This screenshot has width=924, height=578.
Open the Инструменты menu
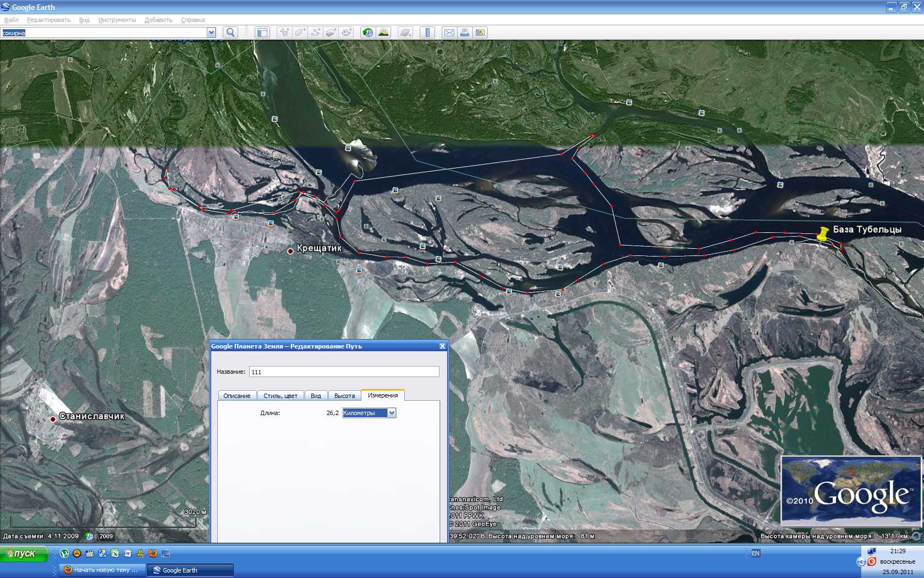[117, 20]
